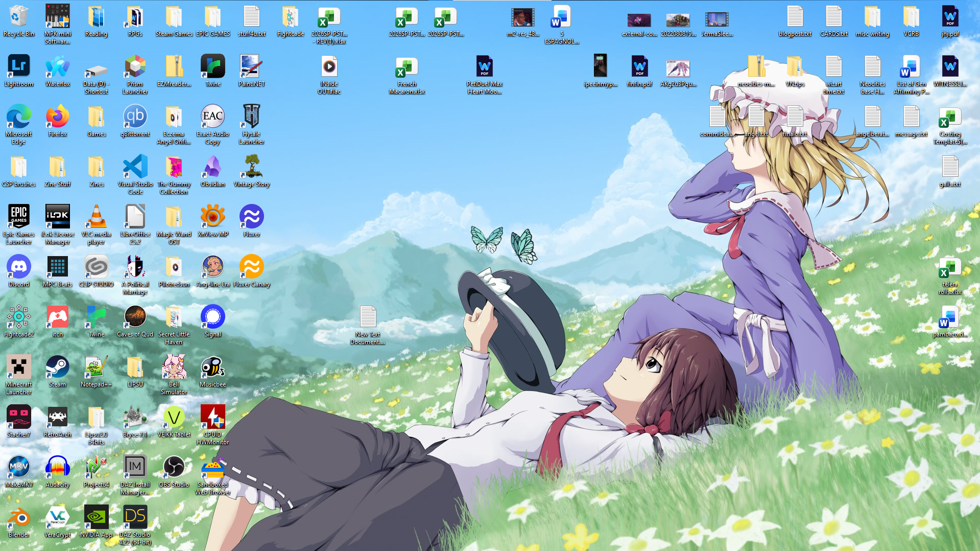Image resolution: width=980 pixels, height=551 pixels.
Task: Open Musicbee player
Action: tap(213, 372)
